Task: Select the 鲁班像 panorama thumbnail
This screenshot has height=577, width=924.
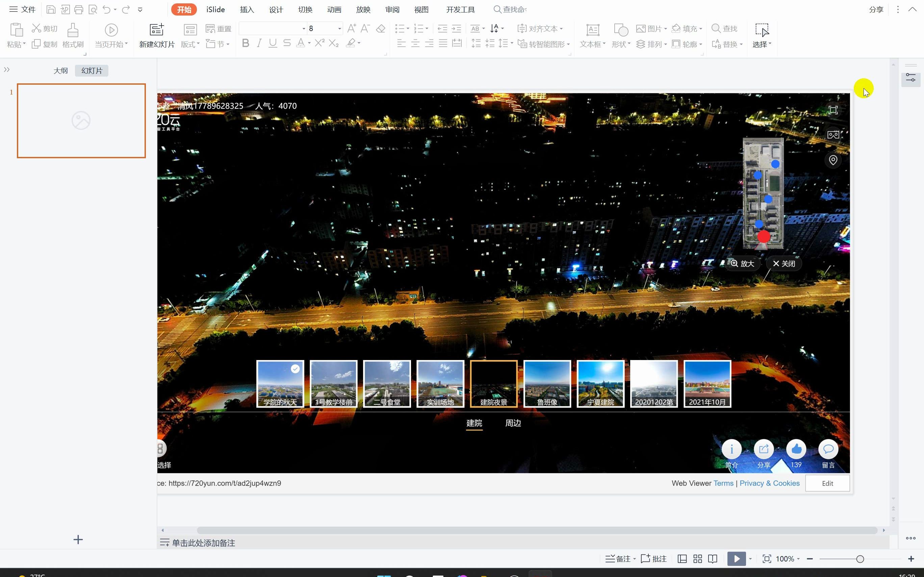Action: tap(547, 384)
